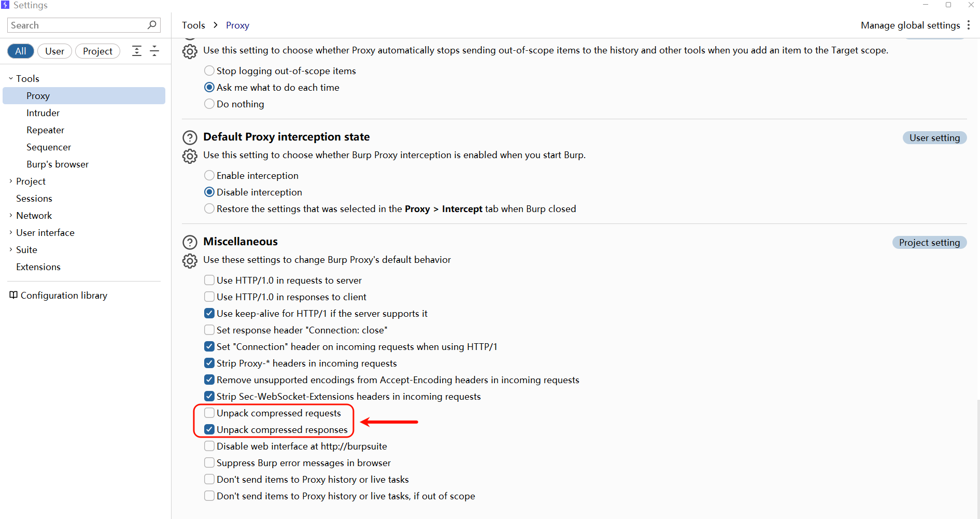Toggle Use keep-alive for HTTP/1 checkbox
980x519 pixels.
click(x=209, y=313)
